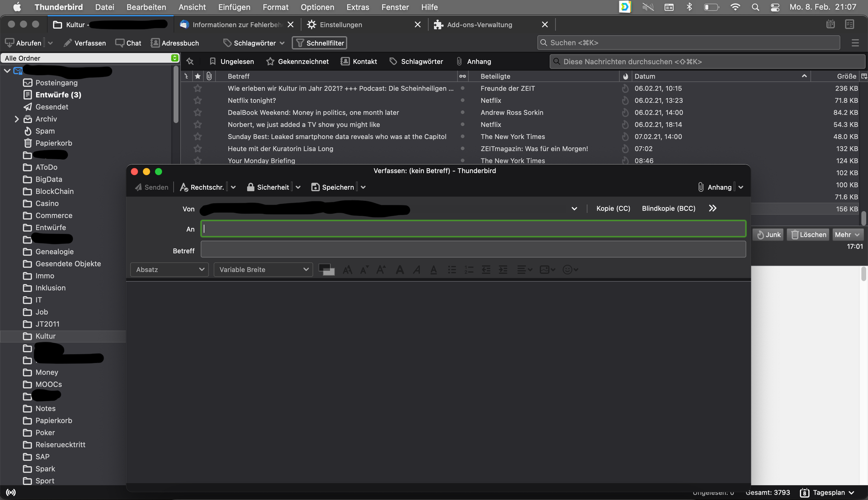Open the Extras menu

[x=358, y=7]
